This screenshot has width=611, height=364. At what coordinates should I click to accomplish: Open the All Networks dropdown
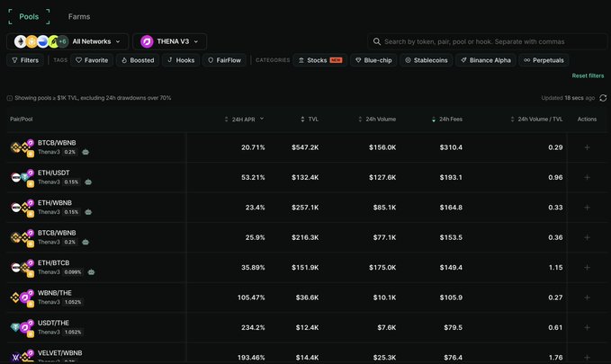(67, 41)
